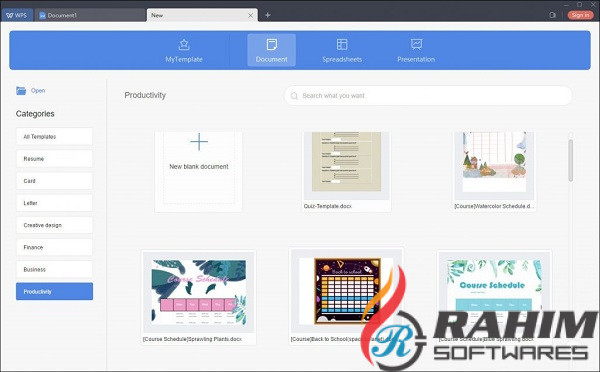Select the Finance category

[54, 247]
